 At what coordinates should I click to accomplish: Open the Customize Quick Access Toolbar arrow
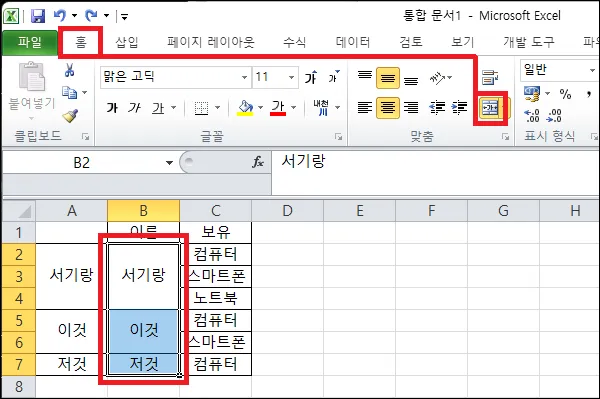[124, 16]
